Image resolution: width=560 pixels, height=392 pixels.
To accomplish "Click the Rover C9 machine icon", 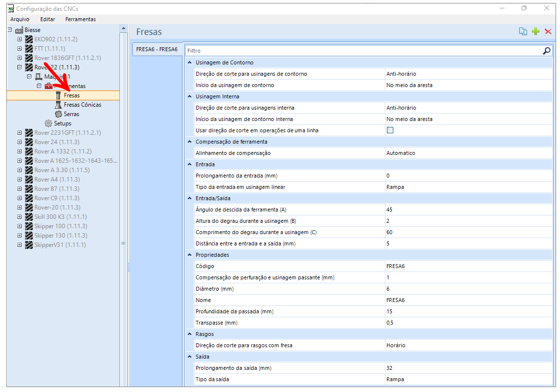I will [x=29, y=198].
